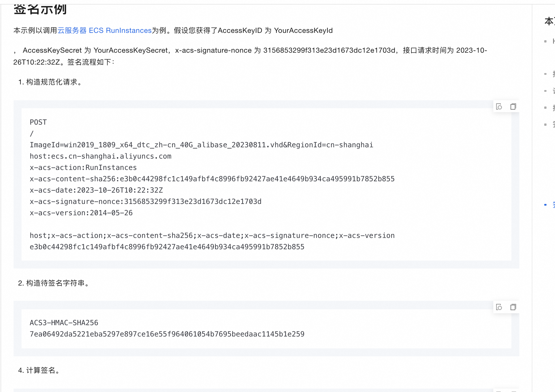Click the signed headers line starting host;x-acs-action
This screenshot has height=392, width=555.
click(x=212, y=236)
